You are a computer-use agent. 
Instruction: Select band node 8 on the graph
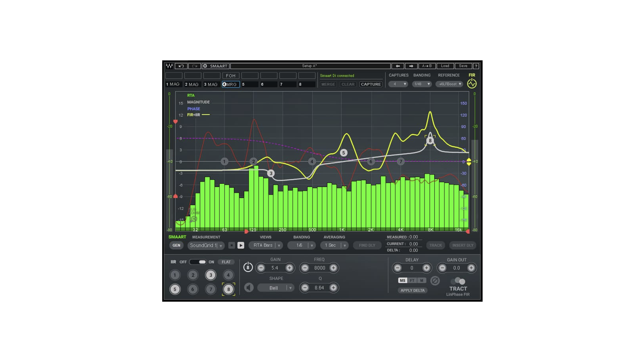coord(430,141)
